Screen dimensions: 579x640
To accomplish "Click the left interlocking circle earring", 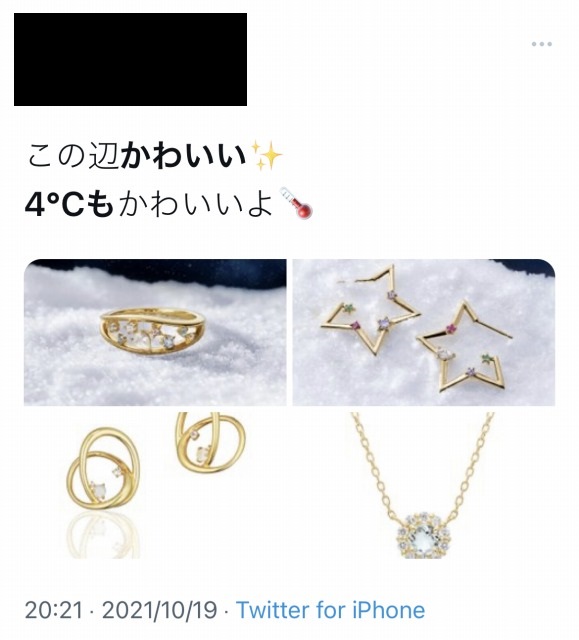I will coord(104,468).
